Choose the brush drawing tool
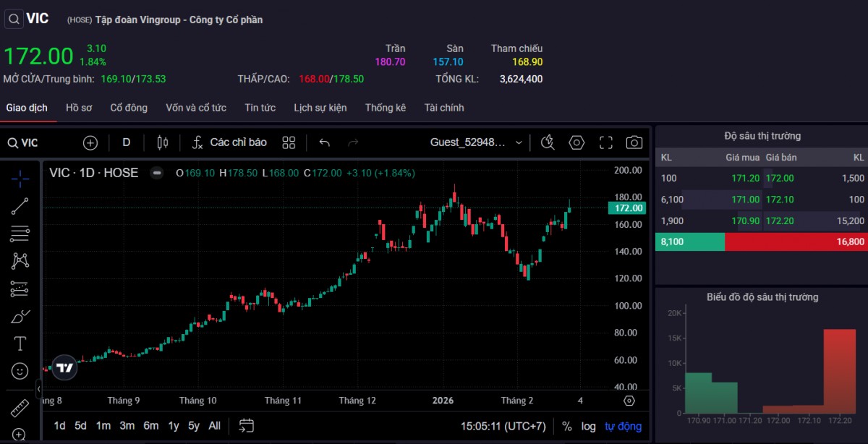868x444 pixels. point(20,316)
